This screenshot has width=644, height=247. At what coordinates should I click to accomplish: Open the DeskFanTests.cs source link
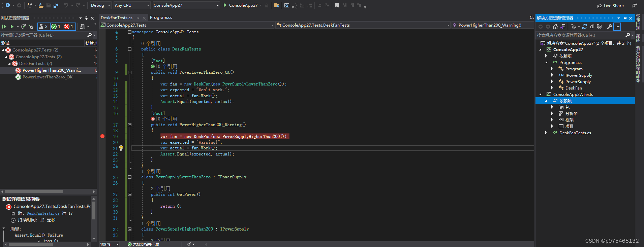click(43, 213)
